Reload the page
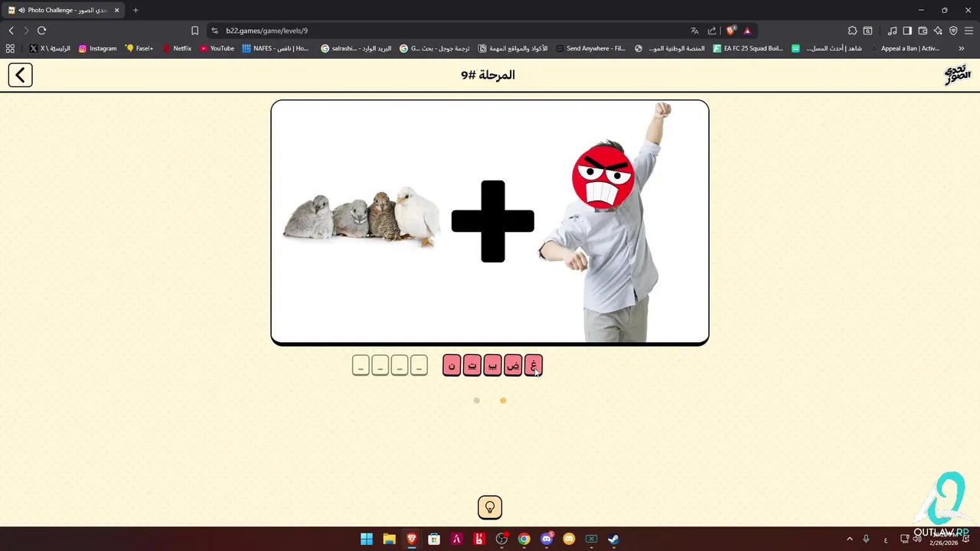 41,31
